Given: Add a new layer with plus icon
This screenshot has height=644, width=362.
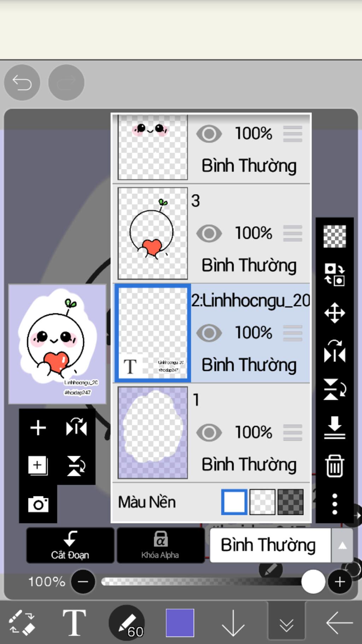Looking at the screenshot, I should click(38, 428).
